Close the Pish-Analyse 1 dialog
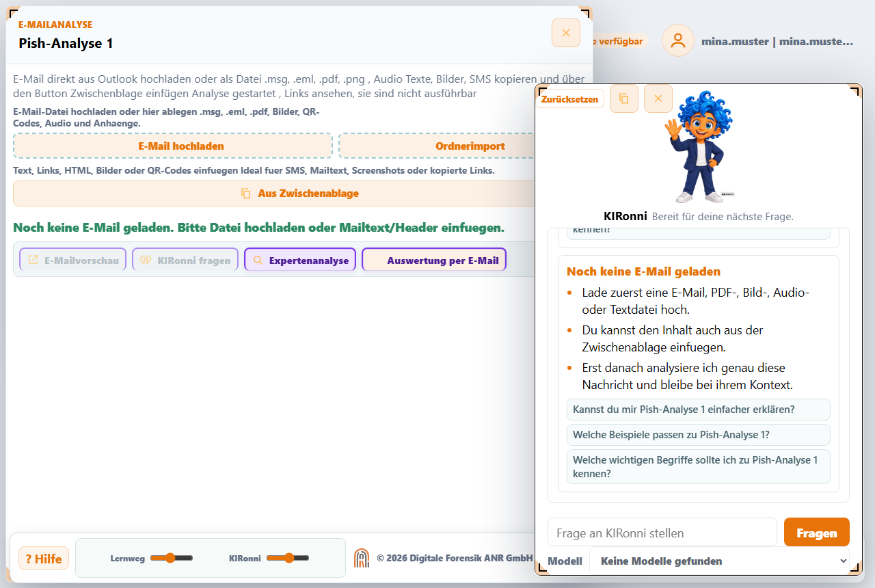The image size is (875, 588). [566, 33]
